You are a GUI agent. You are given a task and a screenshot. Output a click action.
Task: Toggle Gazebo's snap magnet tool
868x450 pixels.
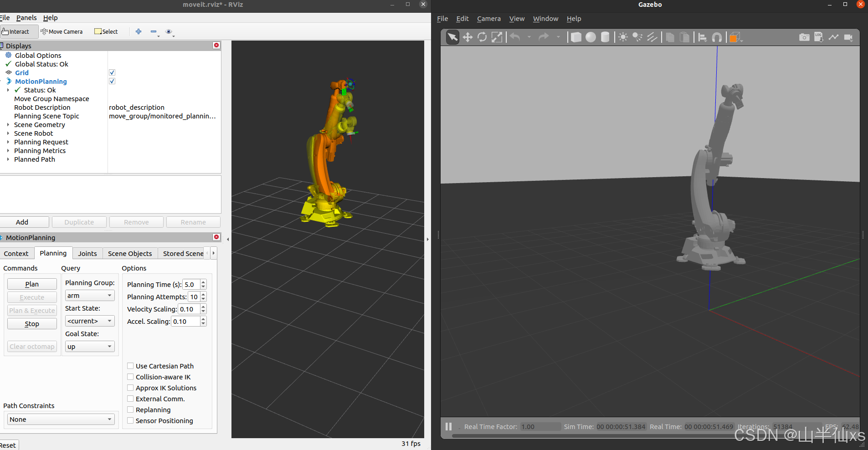point(717,37)
